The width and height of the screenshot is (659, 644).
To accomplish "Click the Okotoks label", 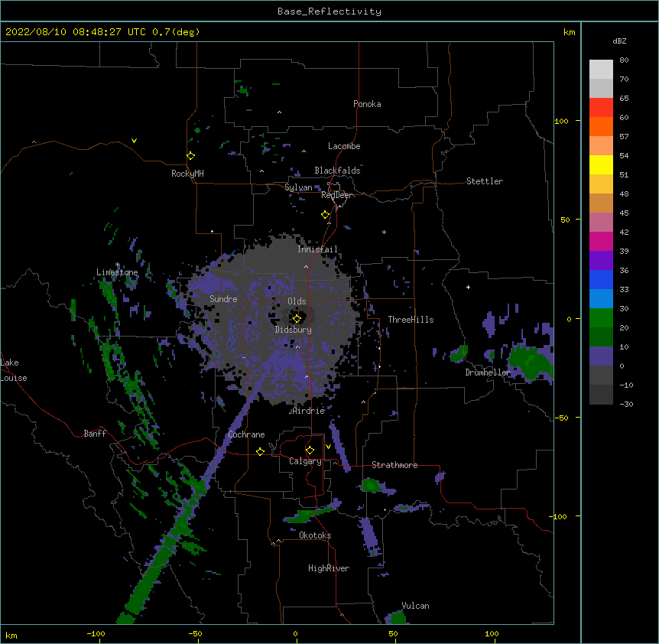I will (x=315, y=535).
